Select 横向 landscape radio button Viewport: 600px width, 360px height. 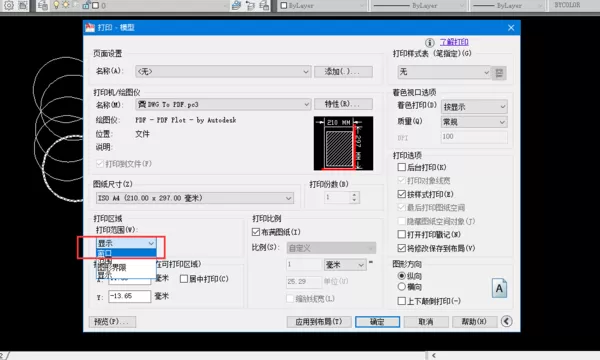pyautogui.click(x=401, y=287)
